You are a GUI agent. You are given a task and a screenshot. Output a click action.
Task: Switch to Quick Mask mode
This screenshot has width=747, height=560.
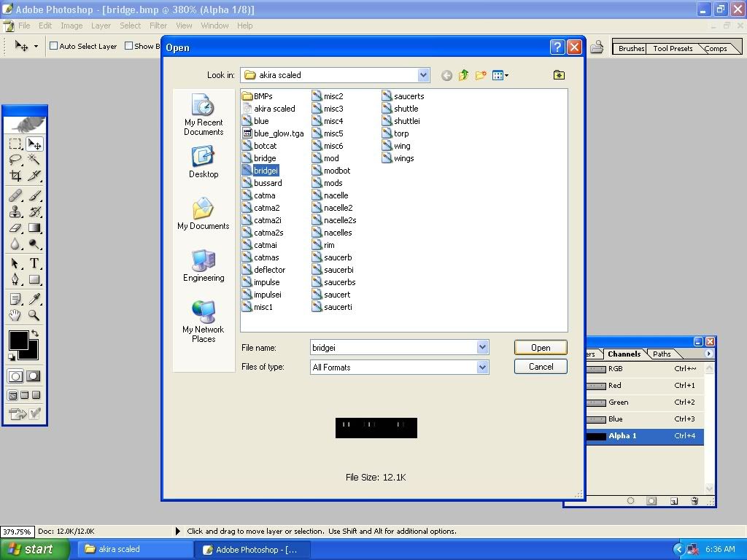tap(34, 376)
